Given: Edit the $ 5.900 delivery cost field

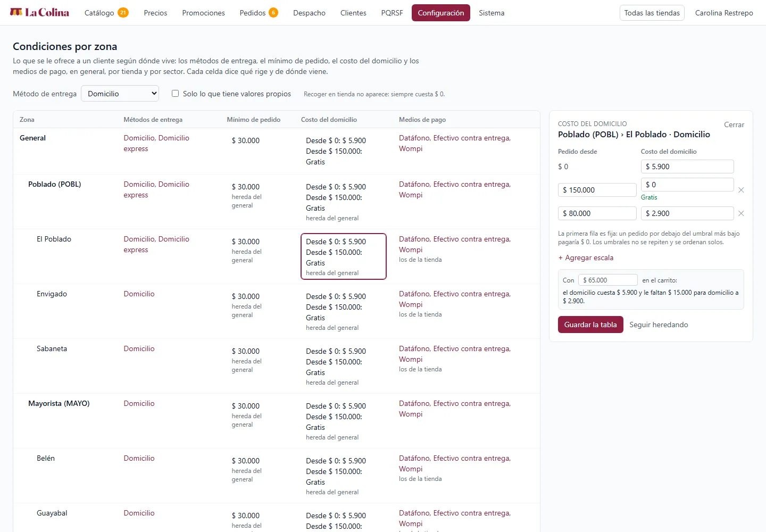Looking at the screenshot, I should pos(687,167).
